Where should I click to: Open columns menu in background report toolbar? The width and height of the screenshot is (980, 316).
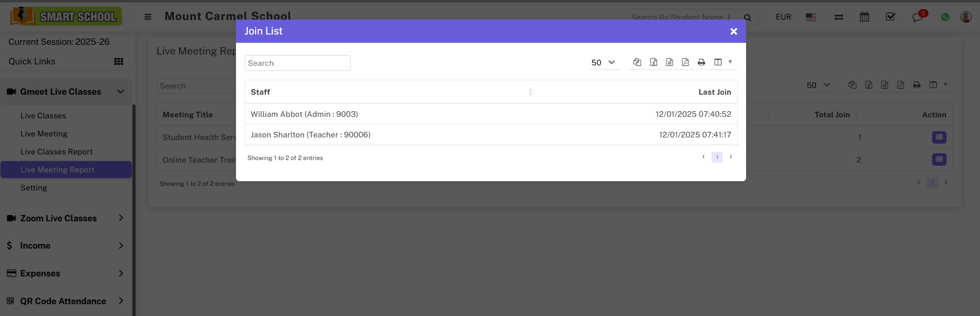938,84
